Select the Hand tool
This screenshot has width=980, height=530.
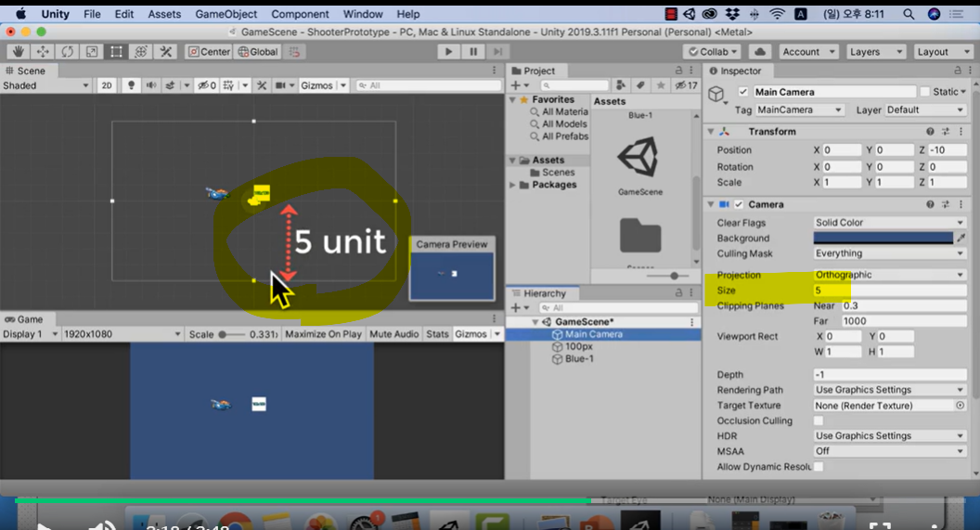point(19,52)
